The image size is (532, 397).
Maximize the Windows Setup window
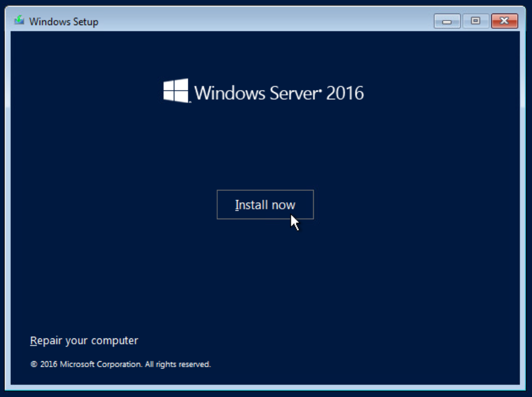click(x=476, y=21)
